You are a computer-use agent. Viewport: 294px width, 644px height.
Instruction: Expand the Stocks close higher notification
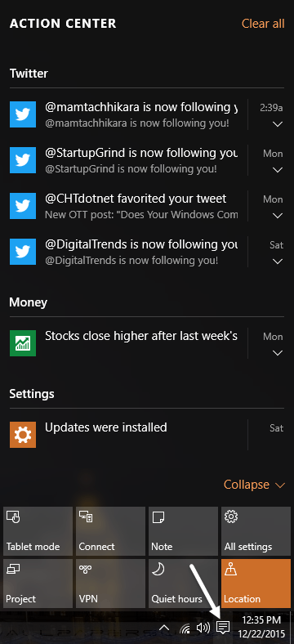point(278,353)
